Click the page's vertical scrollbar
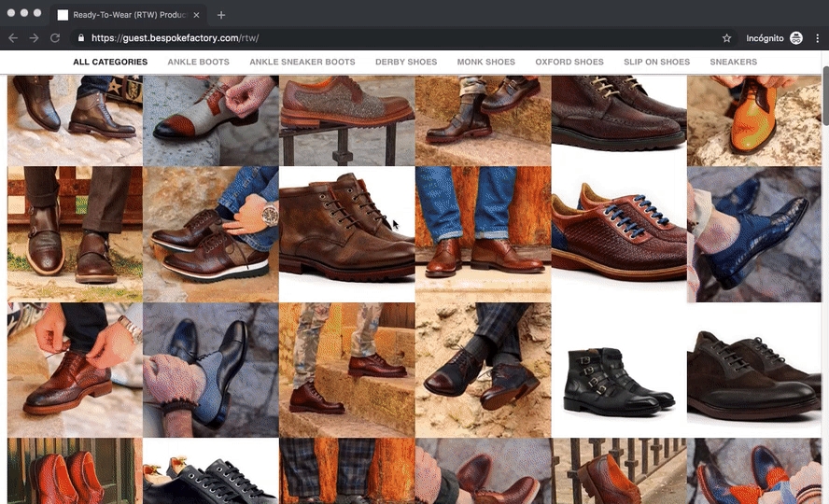This screenshot has width=829, height=504. tap(824, 97)
